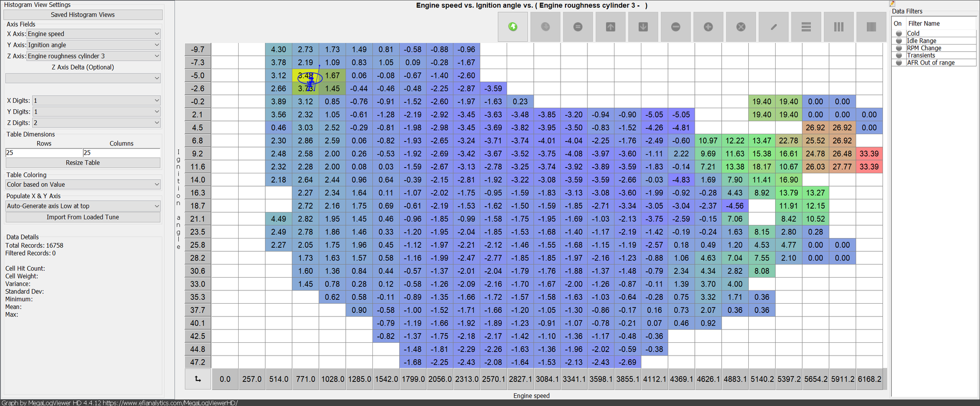Click the green arrow toolbar icon
The image size is (980, 406).
(513, 27)
